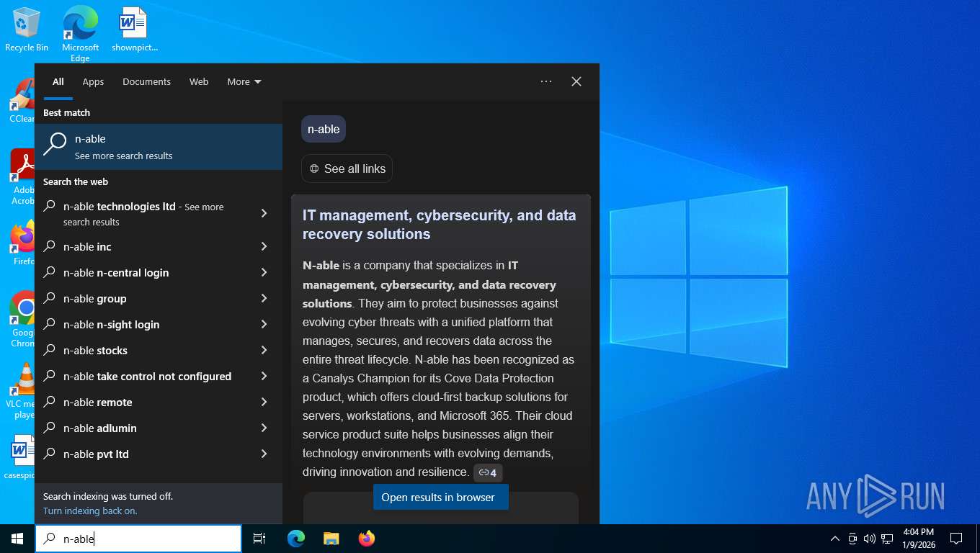
Task: Expand arrow for n-able stocks
Action: (264, 350)
